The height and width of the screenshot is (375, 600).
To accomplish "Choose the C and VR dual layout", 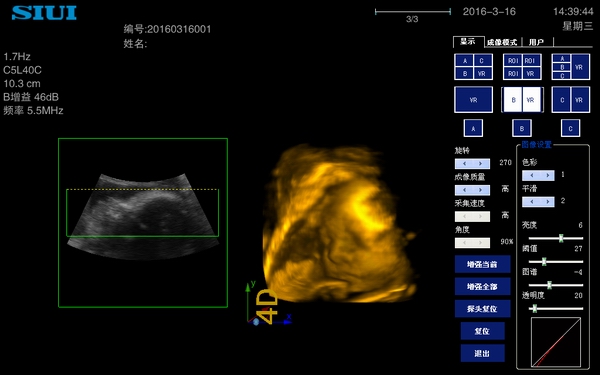I will click(x=571, y=100).
